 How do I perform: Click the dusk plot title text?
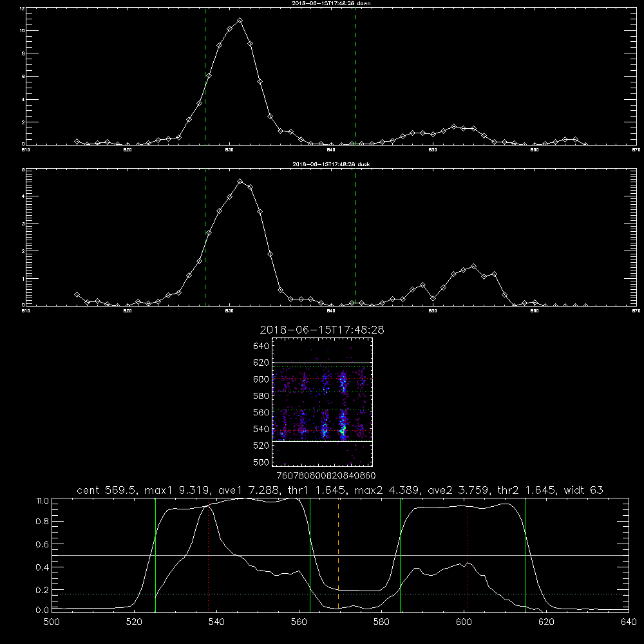[x=331, y=164]
